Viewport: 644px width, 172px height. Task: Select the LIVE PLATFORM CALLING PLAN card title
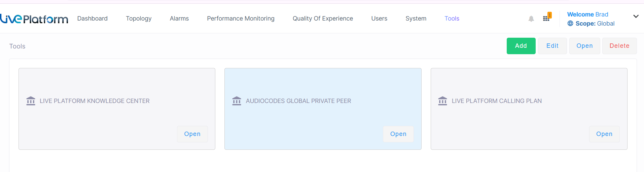[497, 101]
